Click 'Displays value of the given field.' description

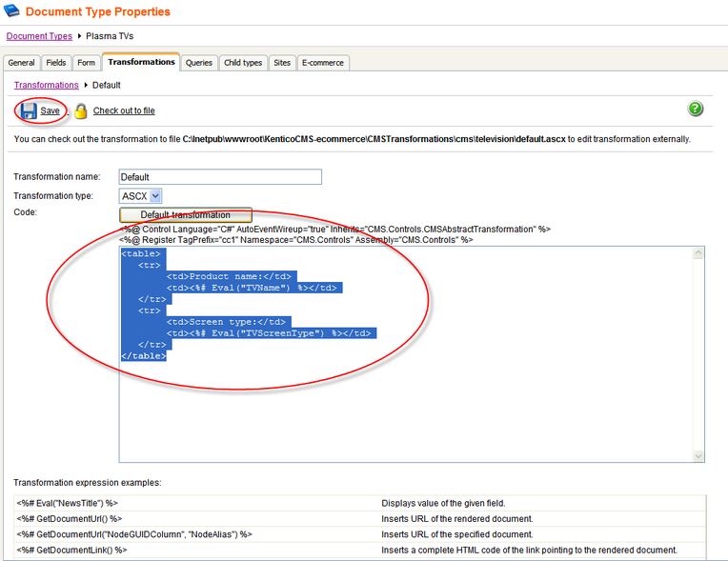pyautogui.click(x=443, y=503)
